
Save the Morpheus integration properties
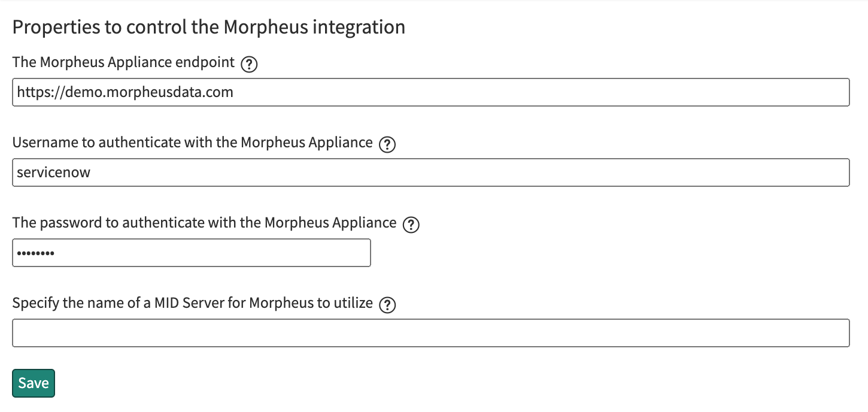coord(34,383)
